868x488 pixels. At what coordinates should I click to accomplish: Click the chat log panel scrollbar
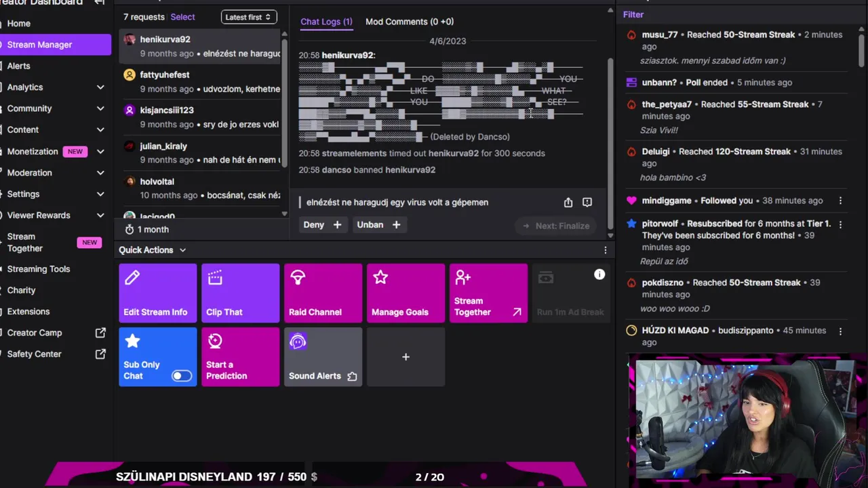tap(610, 142)
